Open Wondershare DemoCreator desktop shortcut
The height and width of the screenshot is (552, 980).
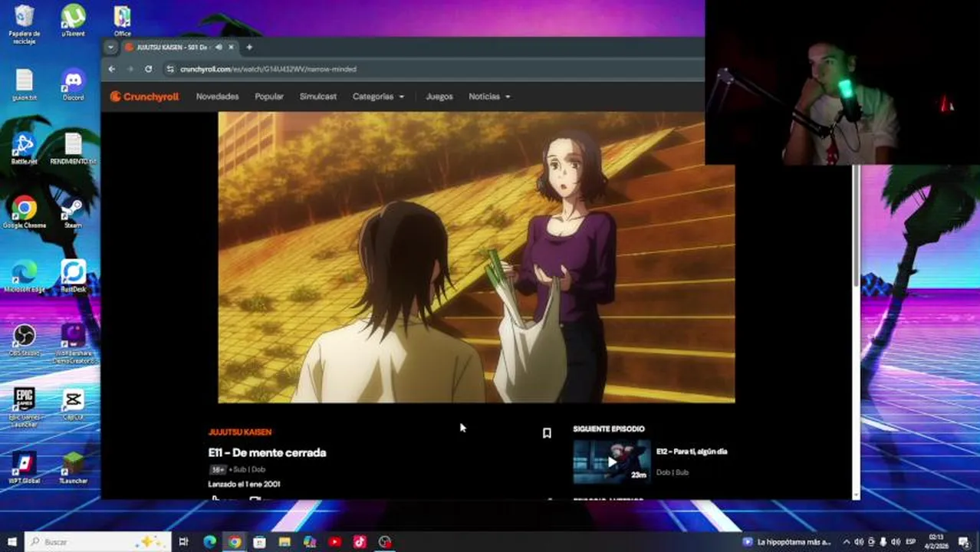point(73,343)
